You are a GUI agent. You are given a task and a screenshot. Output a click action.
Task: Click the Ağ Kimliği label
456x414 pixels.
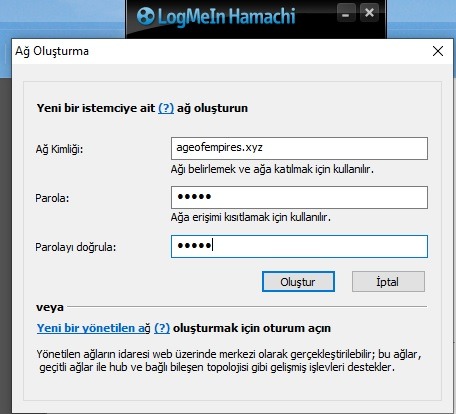[x=59, y=149]
